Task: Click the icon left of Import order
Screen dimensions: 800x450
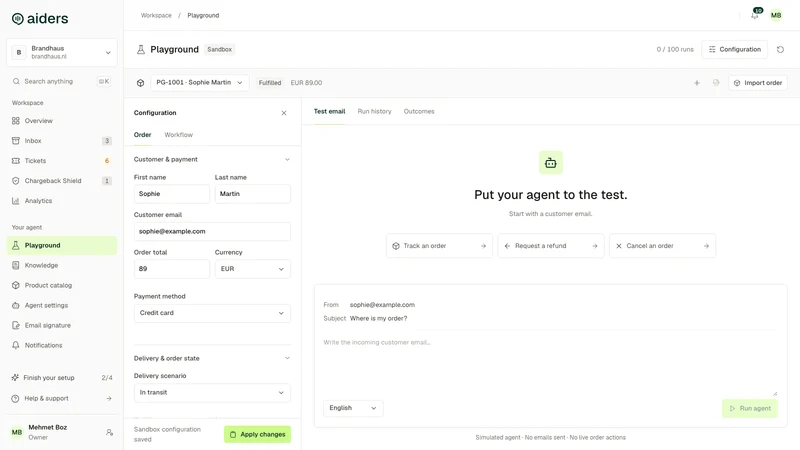Action: 716,83
